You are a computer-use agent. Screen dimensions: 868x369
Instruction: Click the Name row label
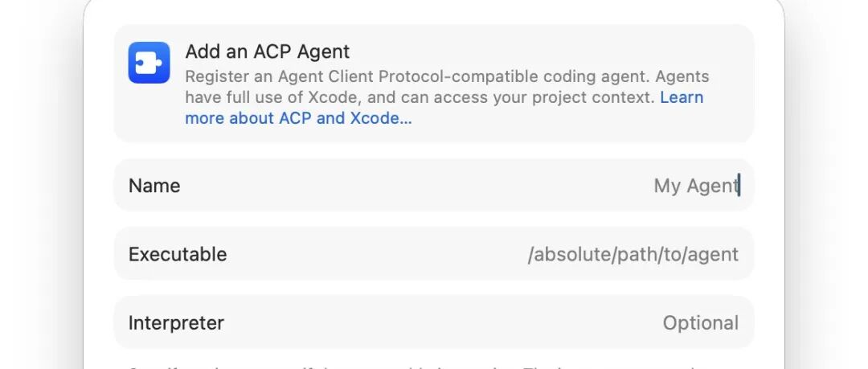tap(154, 186)
